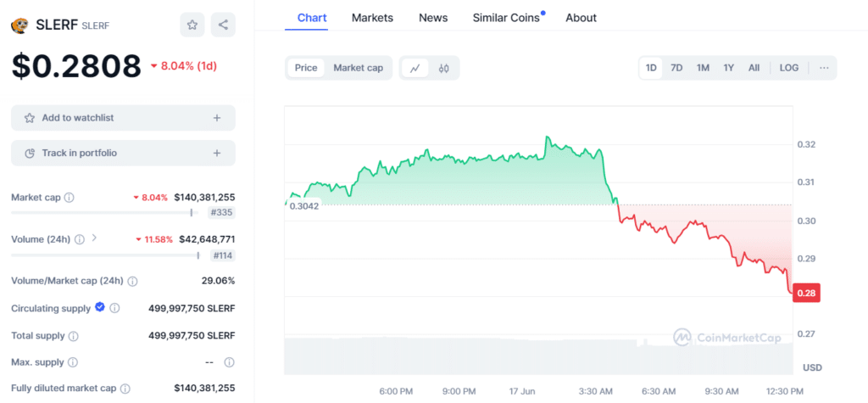868x403 pixels.
Task: Click the Market cap info icon
Action: (x=70, y=198)
